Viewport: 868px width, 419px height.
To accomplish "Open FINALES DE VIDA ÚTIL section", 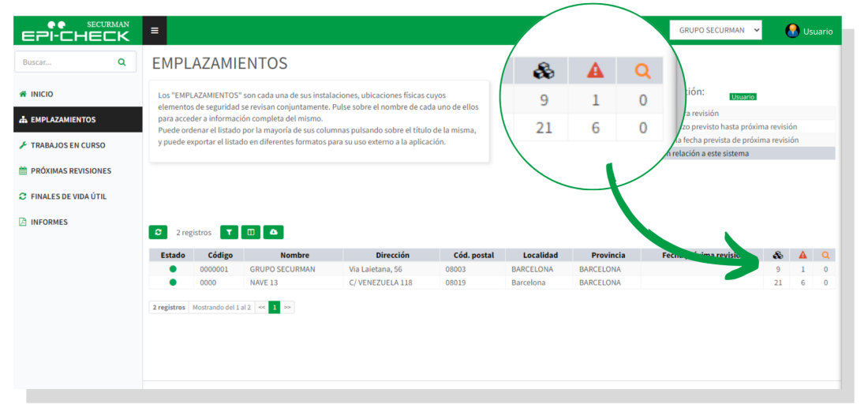I will pyautogui.click(x=68, y=196).
